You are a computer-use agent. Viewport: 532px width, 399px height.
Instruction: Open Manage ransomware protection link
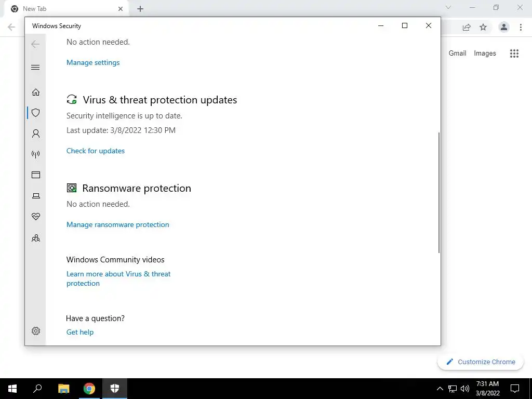[118, 224]
